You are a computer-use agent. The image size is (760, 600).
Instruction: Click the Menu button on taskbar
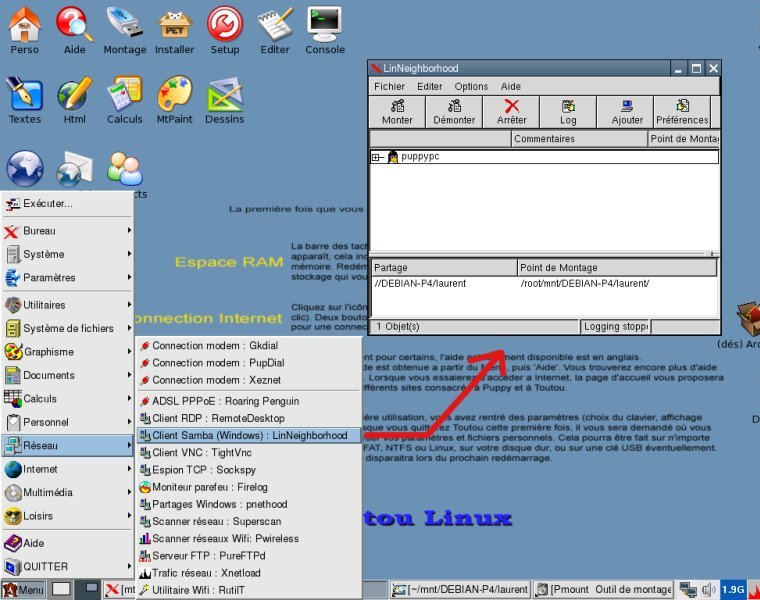[23, 590]
